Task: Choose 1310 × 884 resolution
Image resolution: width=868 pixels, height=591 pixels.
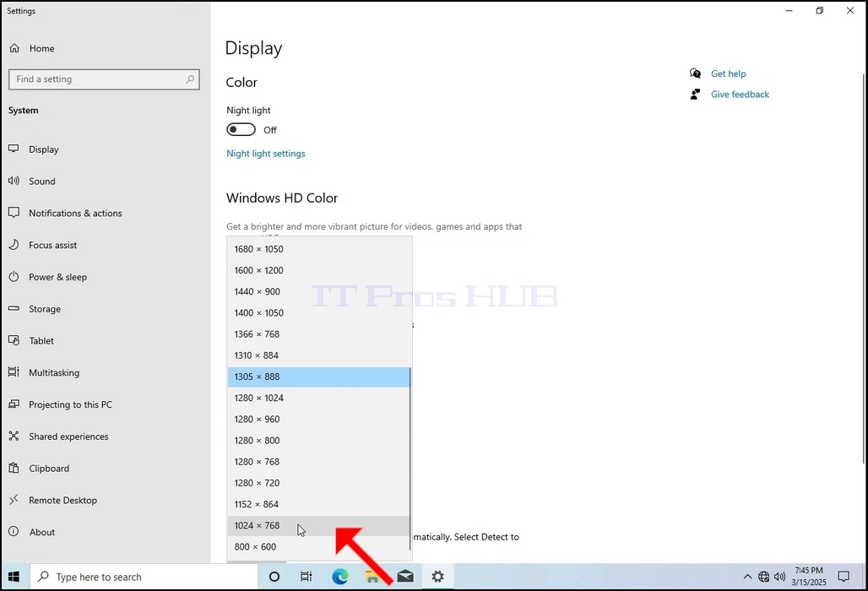Action: tap(319, 355)
